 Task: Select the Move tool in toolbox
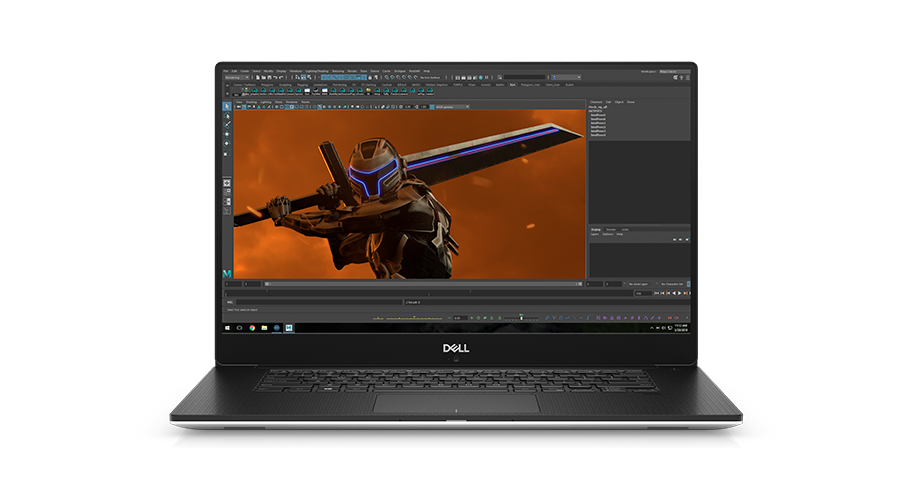click(227, 134)
